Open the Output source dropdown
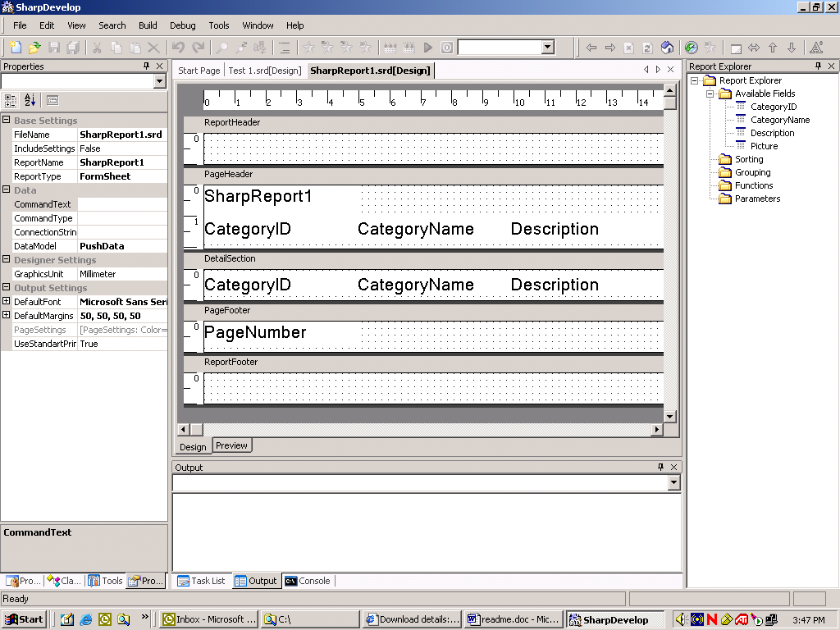Viewport: 840px width, 630px height. (674, 483)
